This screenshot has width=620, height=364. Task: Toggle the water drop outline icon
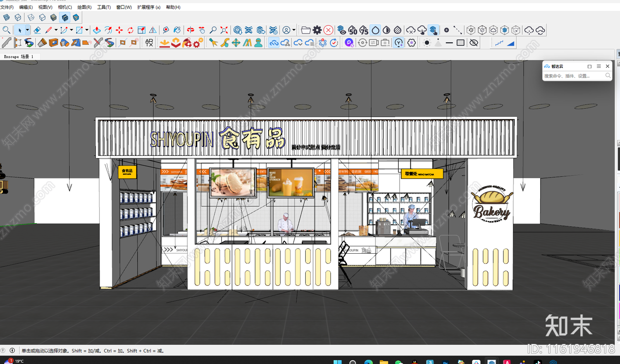click(x=375, y=30)
